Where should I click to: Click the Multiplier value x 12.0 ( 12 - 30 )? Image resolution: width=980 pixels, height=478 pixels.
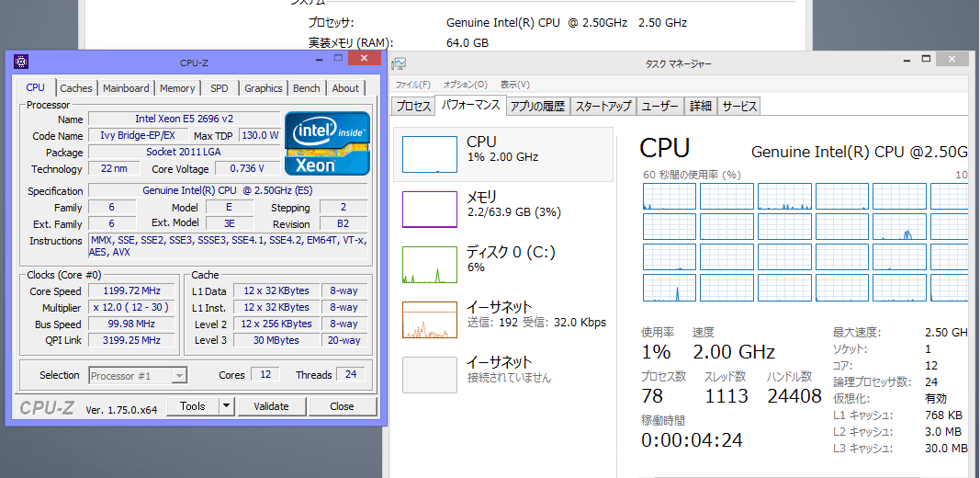pyautogui.click(x=132, y=307)
